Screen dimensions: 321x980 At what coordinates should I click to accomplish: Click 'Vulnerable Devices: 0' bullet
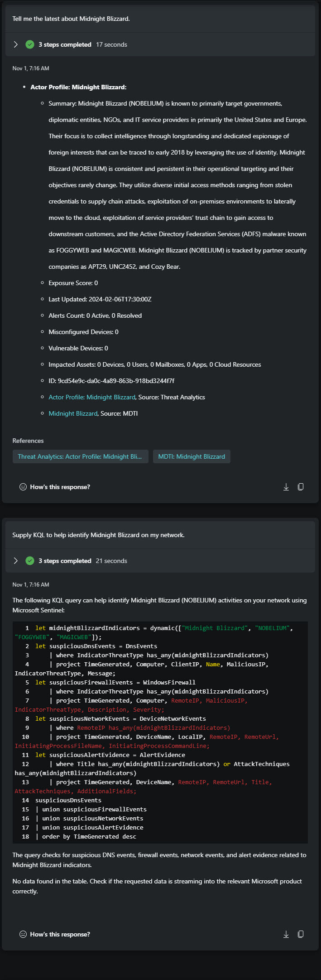coord(78,348)
